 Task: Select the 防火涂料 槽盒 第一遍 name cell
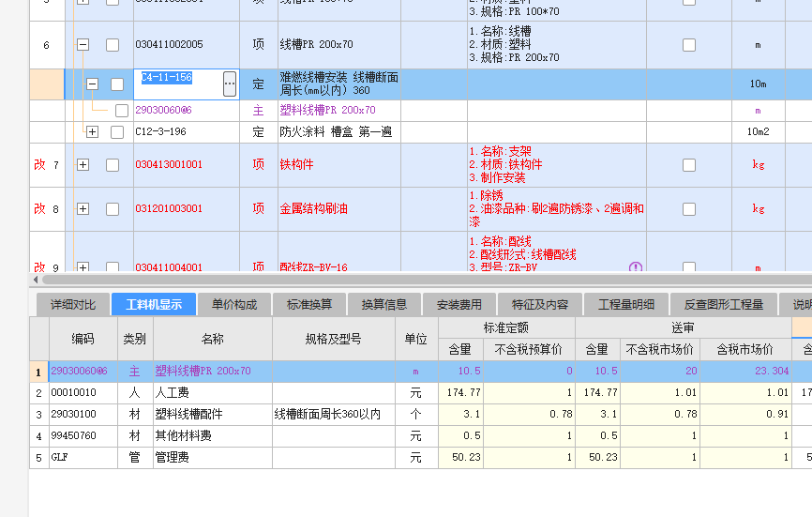coord(339,132)
